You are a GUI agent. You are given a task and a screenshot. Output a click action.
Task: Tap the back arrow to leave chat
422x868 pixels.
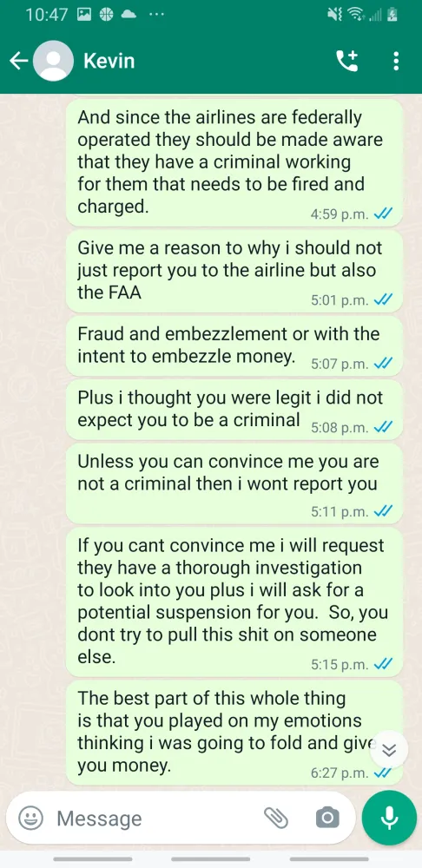(19, 61)
